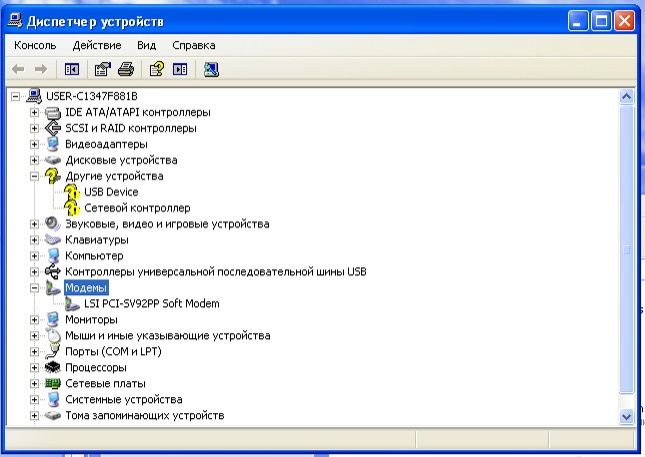Expand the Порты (COM и LPT) node
Image resolution: width=645 pixels, height=457 pixels.
pos(35,352)
